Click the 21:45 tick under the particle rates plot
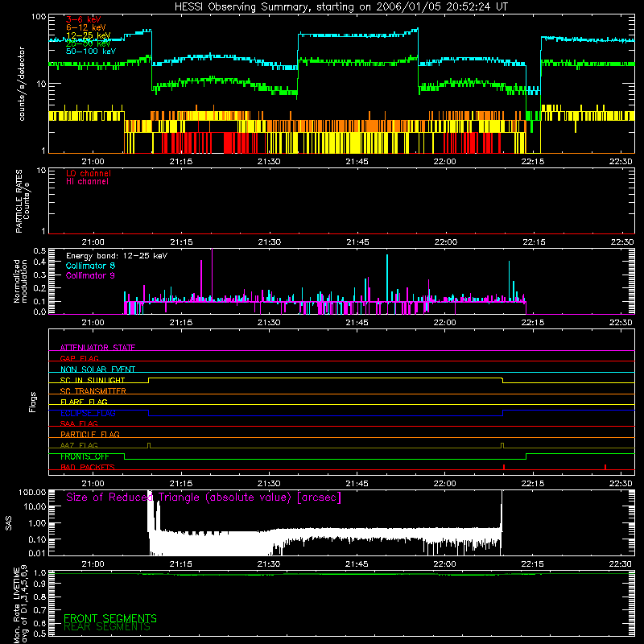Screen dimensions: 644x644 point(357,242)
